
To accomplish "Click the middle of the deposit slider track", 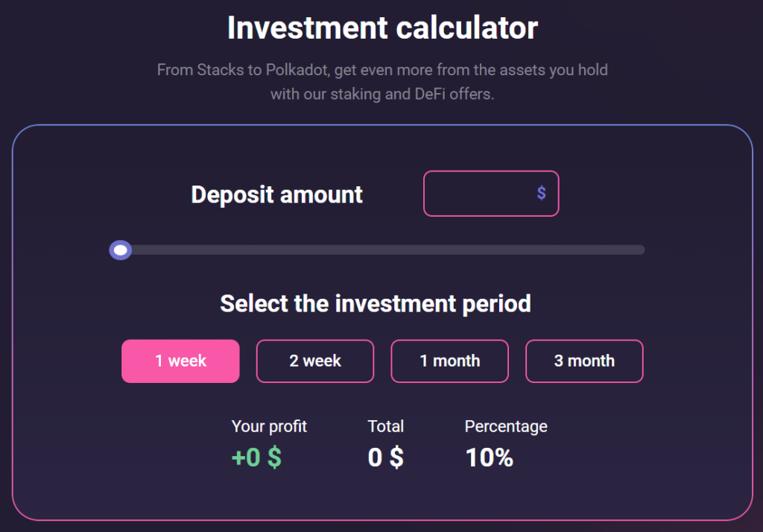I will [381, 250].
